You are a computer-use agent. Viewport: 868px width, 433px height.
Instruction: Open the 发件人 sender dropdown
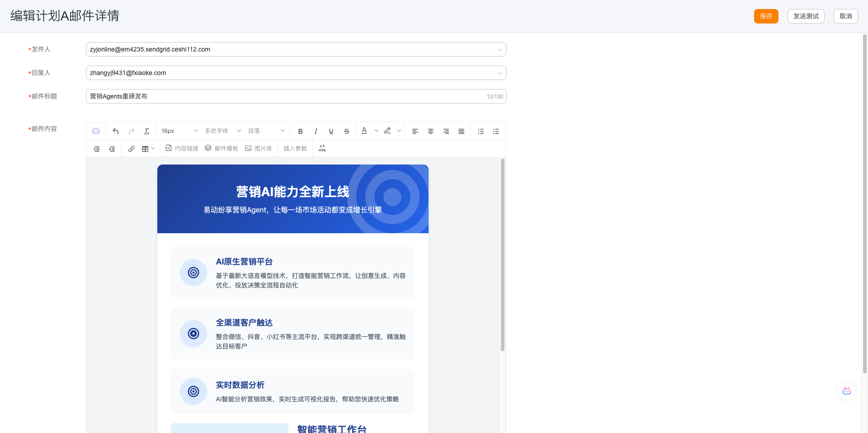click(x=296, y=49)
